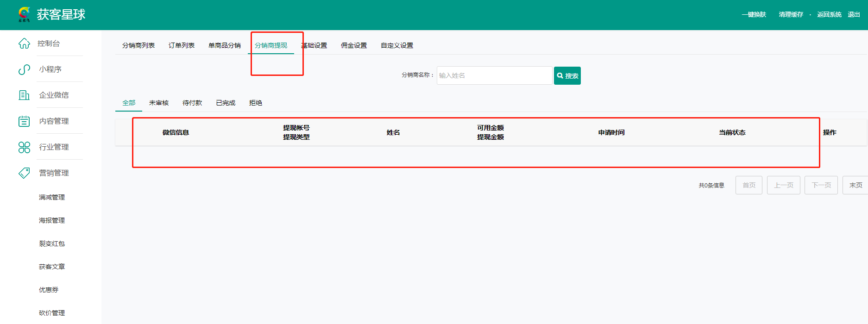Screen dimensions: 868x324
Task: Click the 行业管理 grid icon
Action: [x=24, y=147]
